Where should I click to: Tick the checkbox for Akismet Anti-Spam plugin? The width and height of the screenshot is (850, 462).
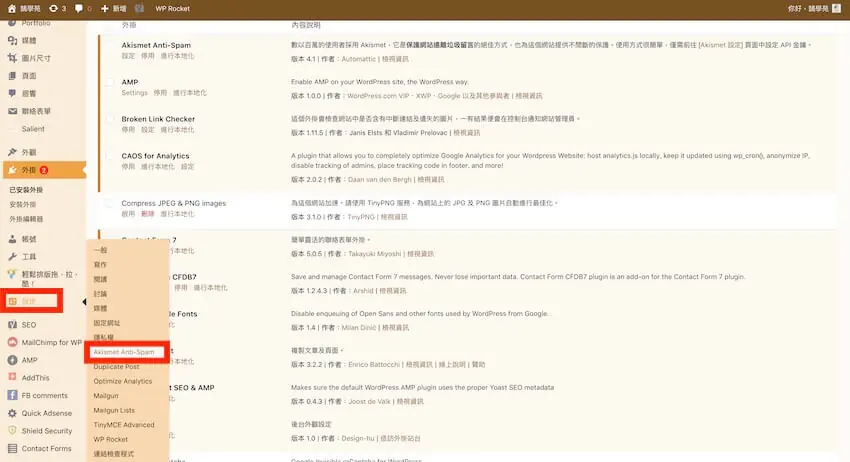110,46
